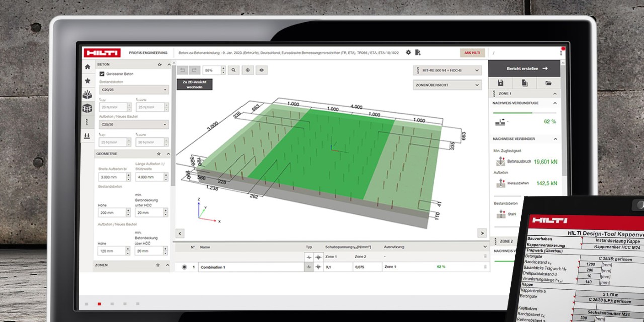The width and height of the screenshot is (644, 322).
Task: Click the save diskette icon
Action: pos(500,83)
